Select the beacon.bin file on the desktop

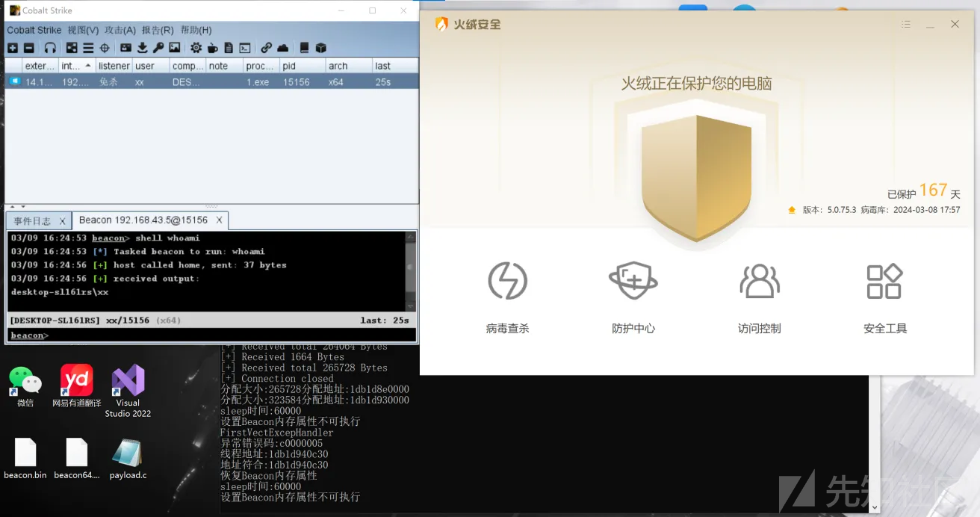point(25,459)
